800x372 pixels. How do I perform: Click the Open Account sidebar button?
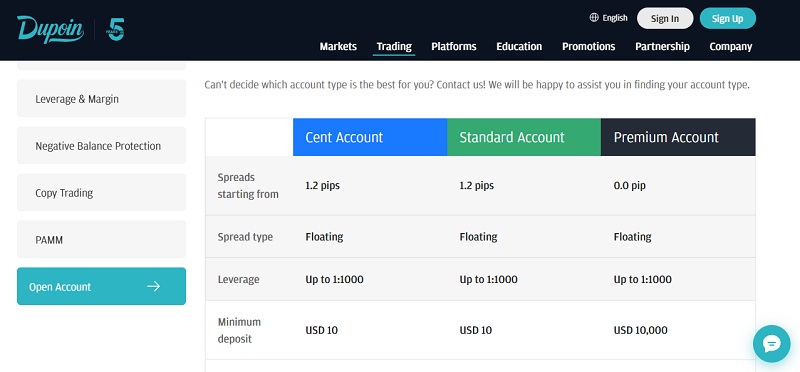(x=102, y=286)
